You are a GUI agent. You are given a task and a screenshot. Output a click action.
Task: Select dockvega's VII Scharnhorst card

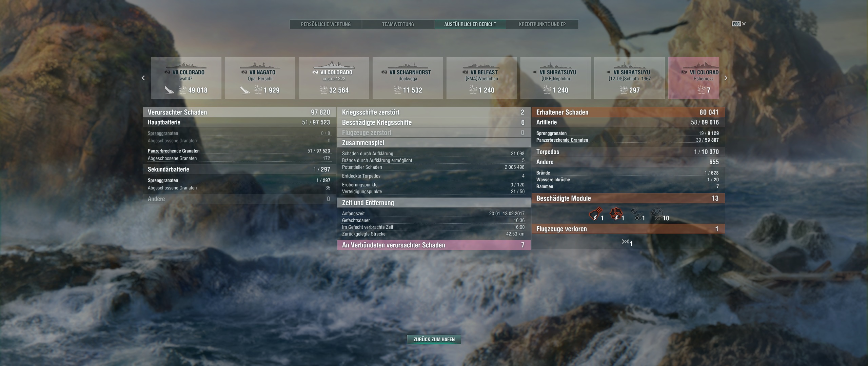click(x=408, y=78)
